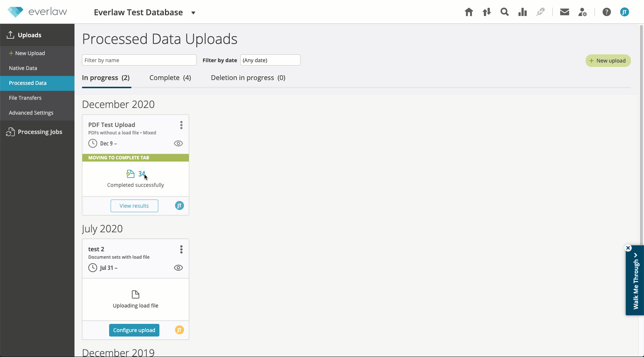The width and height of the screenshot is (644, 357).
Task: Open the Messages envelope icon
Action: [565, 12]
